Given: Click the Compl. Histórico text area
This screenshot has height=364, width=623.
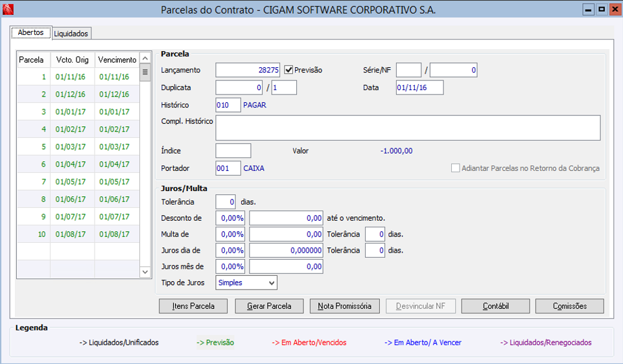Looking at the screenshot, I should pos(408,128).
